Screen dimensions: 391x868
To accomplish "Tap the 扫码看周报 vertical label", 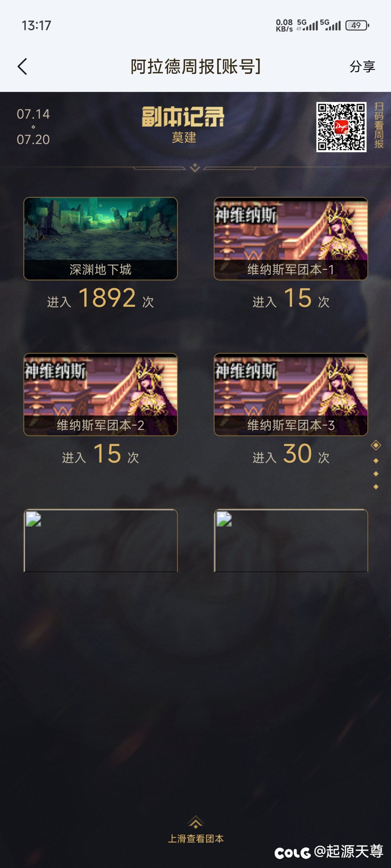I will (379, 125).
